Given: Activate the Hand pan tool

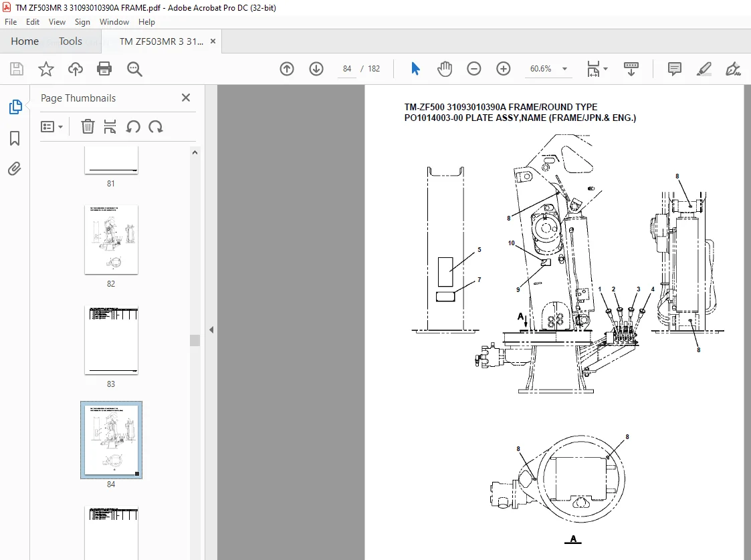Looking at the screenshot, I should click(445, 69).
